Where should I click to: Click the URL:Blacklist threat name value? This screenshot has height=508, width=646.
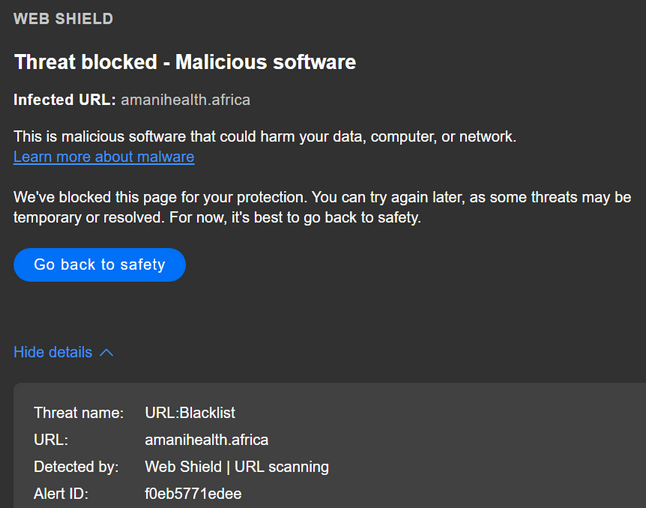(x=190, y=412)
